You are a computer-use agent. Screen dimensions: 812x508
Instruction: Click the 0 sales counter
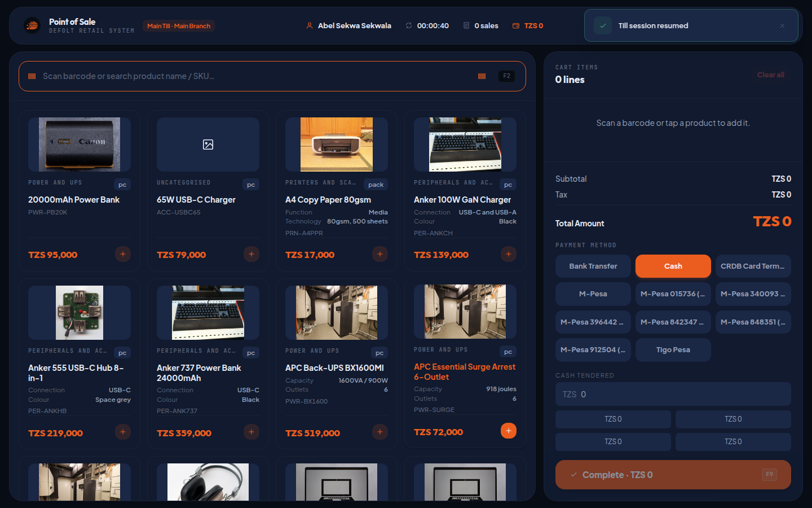(486, 26)
